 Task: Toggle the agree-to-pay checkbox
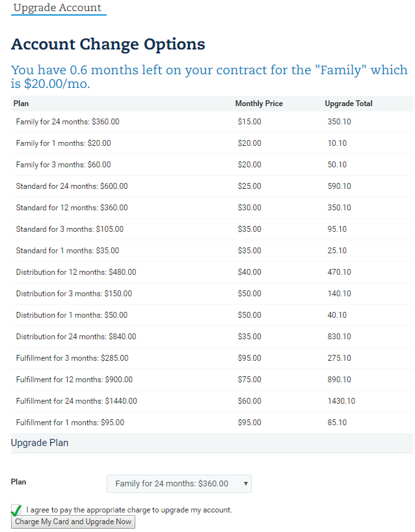[16, 510]
